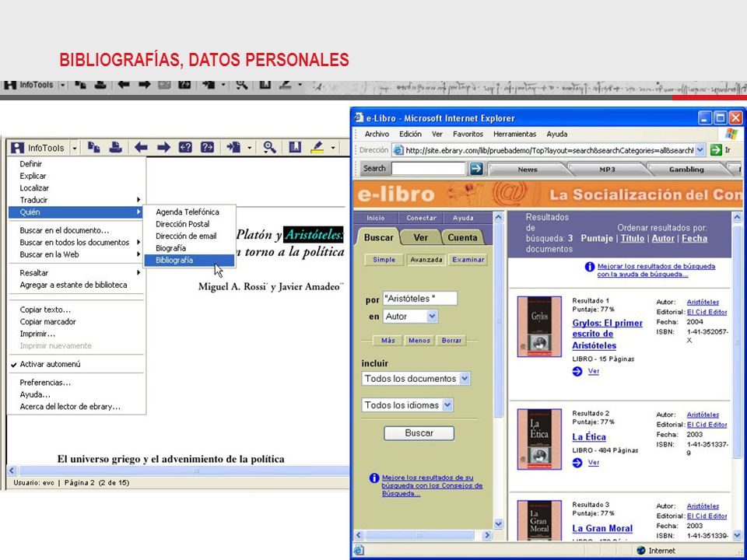
Task: Click the go-to-page icon in reader toolbar
Action: 233,148
